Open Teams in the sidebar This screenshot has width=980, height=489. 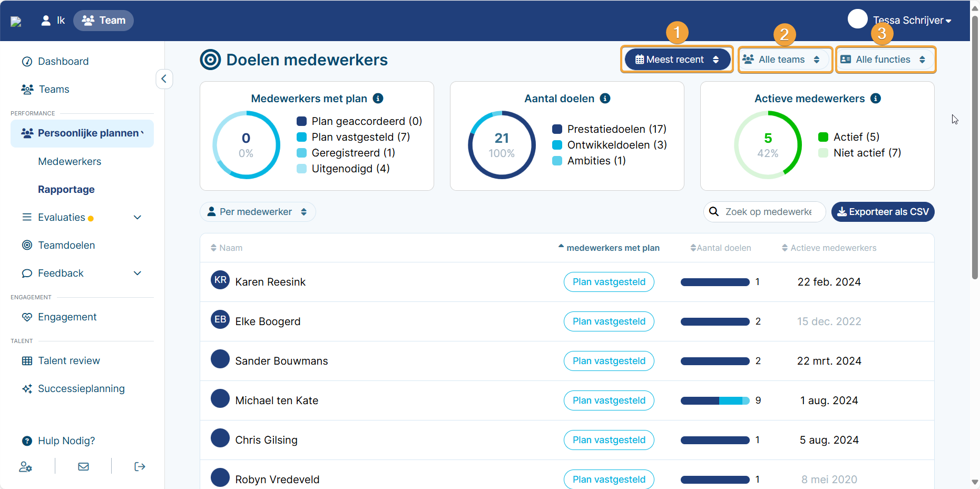[54, 90]
